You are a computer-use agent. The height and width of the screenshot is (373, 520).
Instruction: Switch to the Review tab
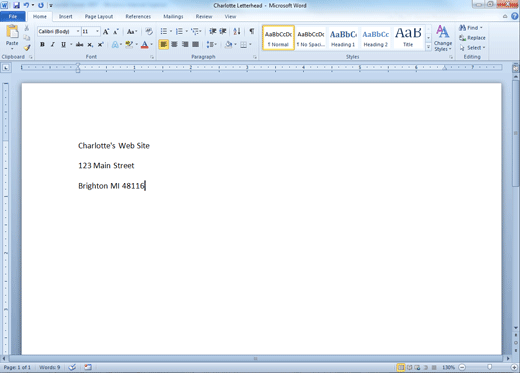click(204, 16)
